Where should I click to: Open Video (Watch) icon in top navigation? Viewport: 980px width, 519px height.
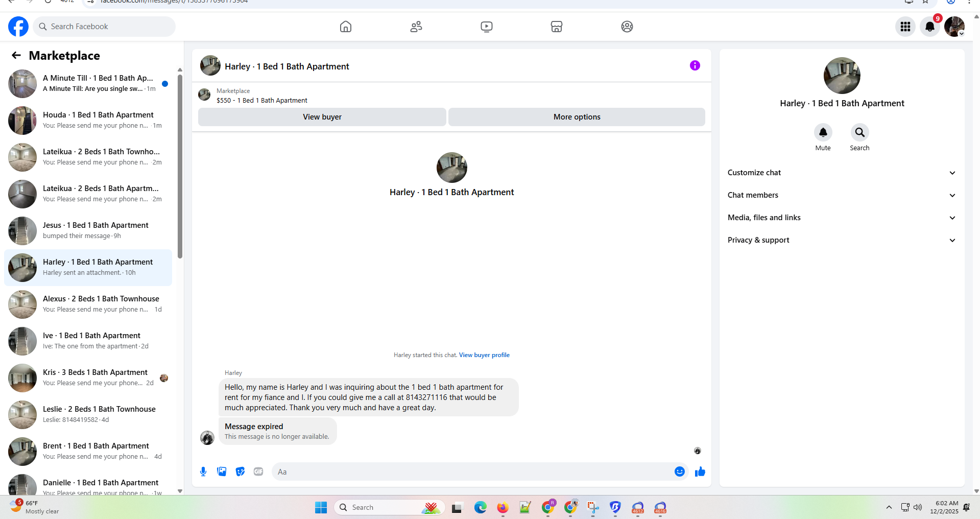click(487, 27)
